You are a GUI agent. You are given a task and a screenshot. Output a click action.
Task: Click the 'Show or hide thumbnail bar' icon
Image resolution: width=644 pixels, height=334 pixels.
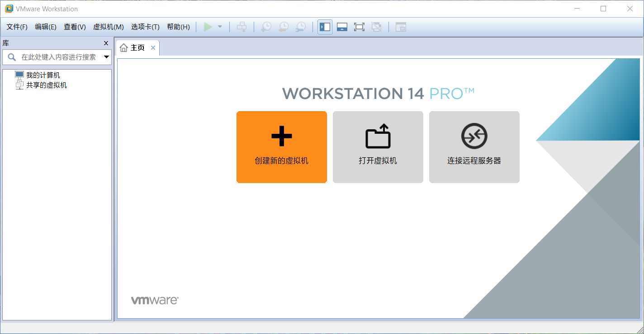tap(342, 27)
